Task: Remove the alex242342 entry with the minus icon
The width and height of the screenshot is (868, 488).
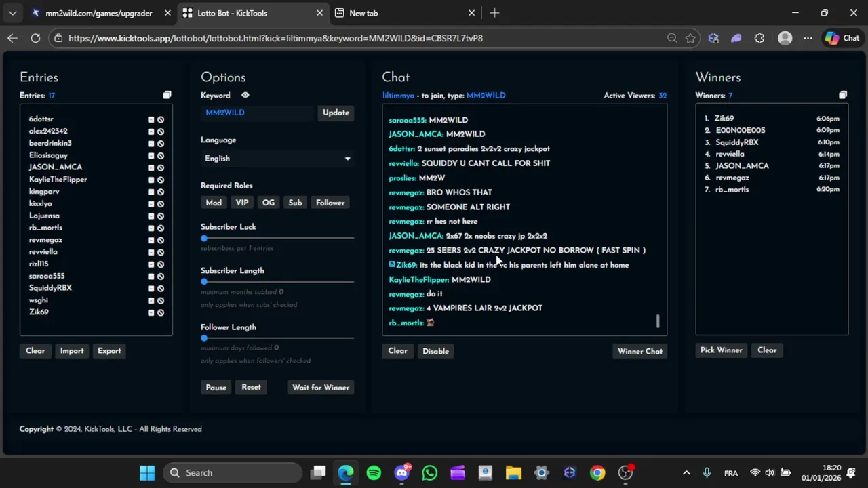Action: pyautogui.click(x=151, y=131)
